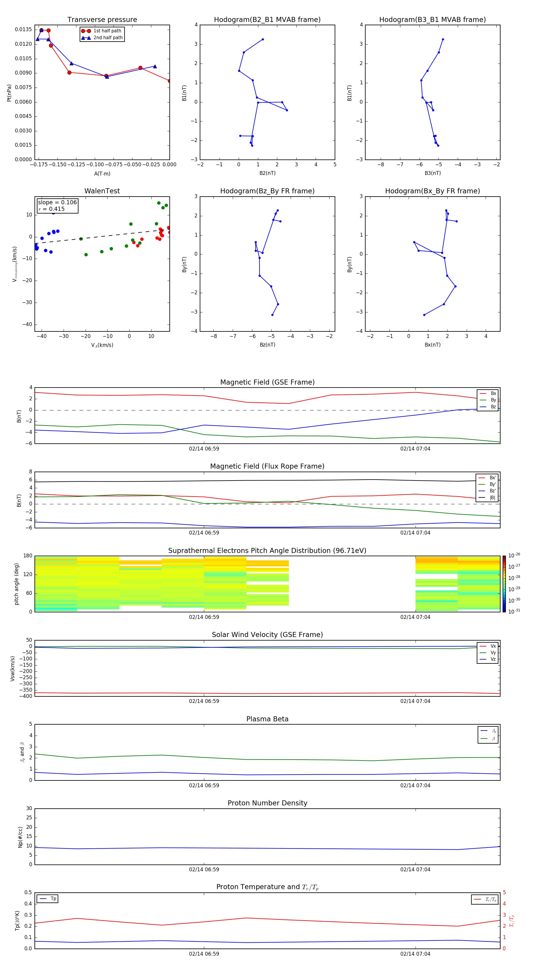Select the "2nd half path" legend entry
This screenshot has height=980, width=535.
tap(102, 38)
